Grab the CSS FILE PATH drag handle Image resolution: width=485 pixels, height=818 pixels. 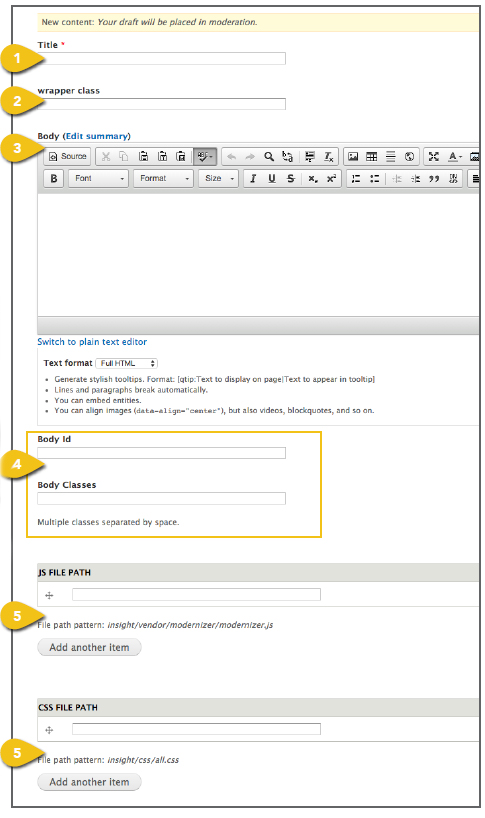click(x=50, y=730)
